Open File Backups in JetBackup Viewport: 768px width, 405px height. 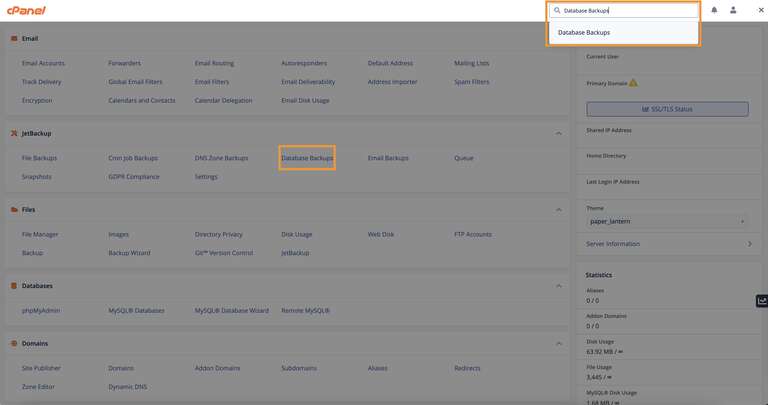(x=39, y=158)
